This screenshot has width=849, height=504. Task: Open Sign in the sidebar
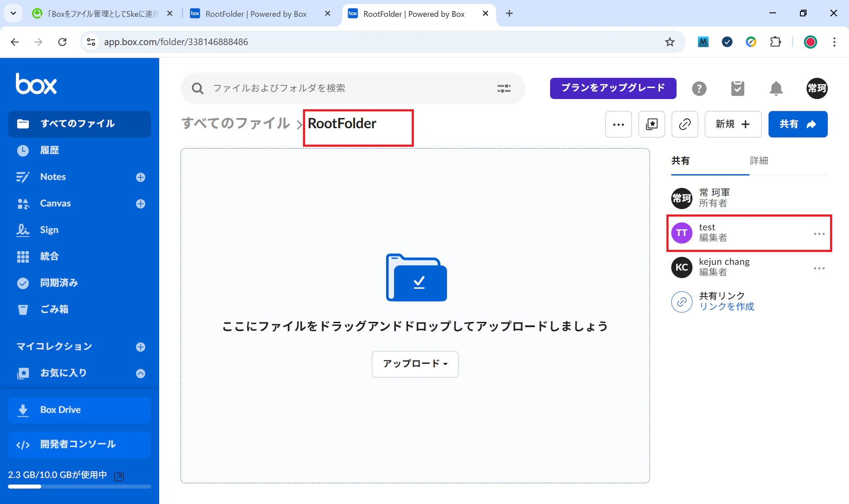tap(49, 230)
